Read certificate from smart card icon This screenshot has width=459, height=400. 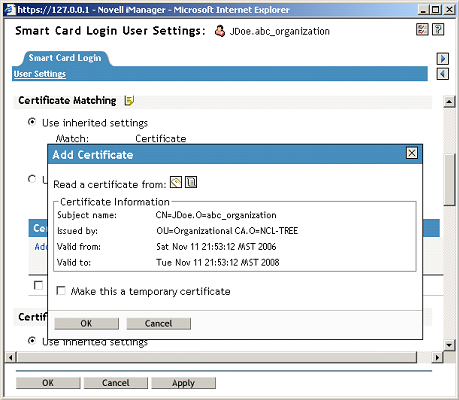click(x=176, y=182)
